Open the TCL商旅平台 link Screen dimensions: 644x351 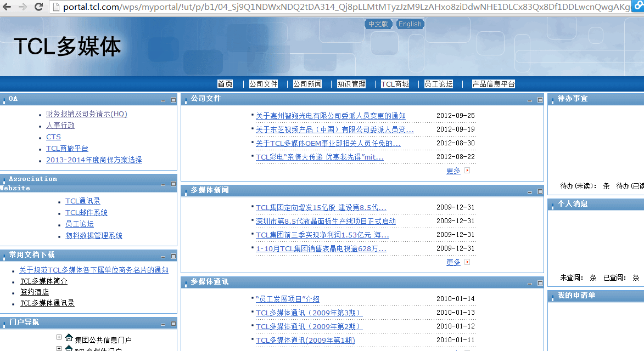(x=67, y=148)
